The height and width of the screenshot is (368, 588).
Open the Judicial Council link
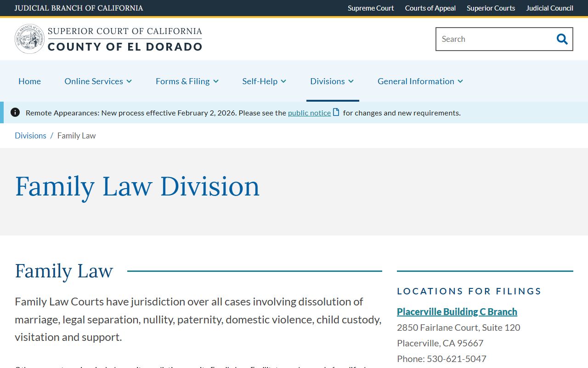tap(549, 8)
